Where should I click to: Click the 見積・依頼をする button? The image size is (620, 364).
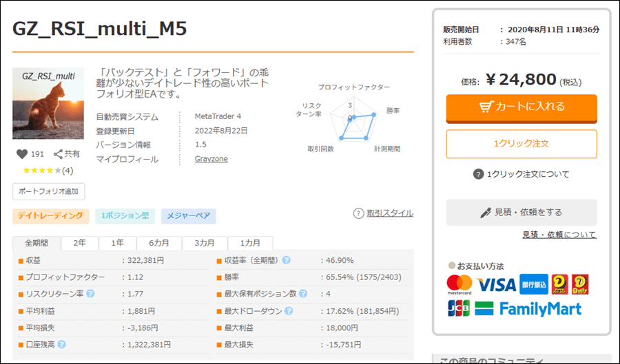coord(521,213)
